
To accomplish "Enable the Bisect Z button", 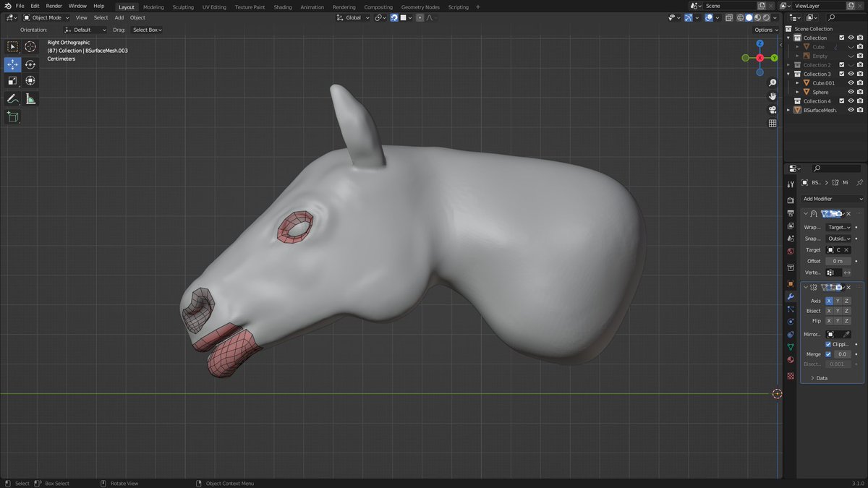I will (x=846, y=311).
